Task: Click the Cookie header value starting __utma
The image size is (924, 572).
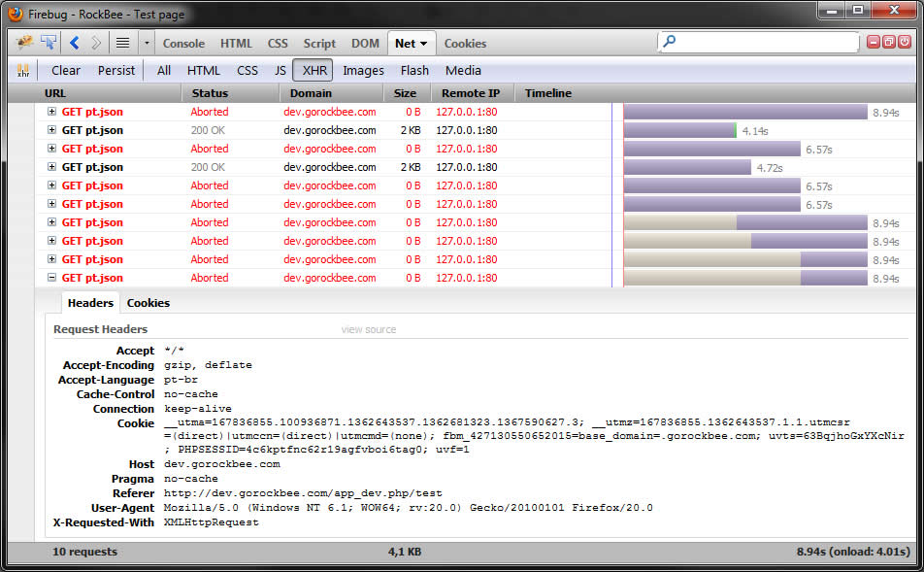Action: [534, 436]
